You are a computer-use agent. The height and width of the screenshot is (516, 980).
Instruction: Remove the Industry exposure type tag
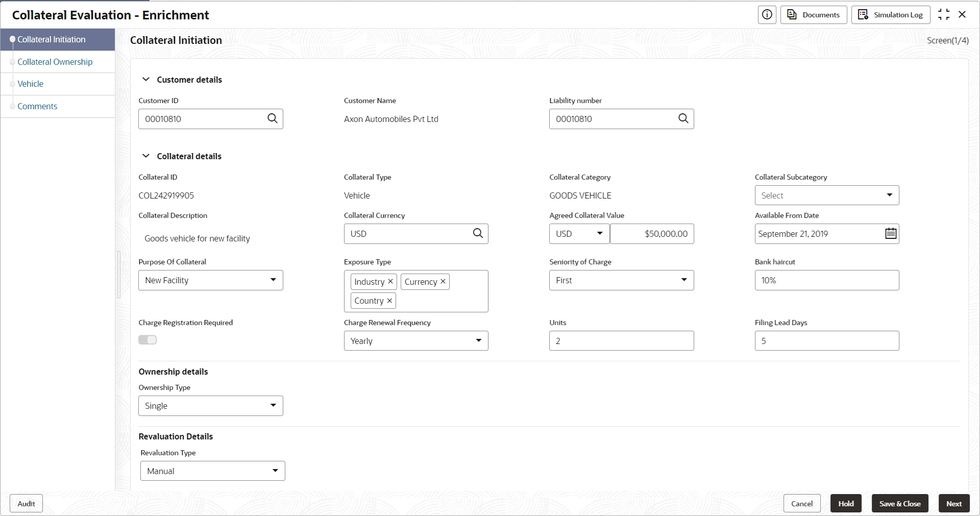(x=390, y=281)
